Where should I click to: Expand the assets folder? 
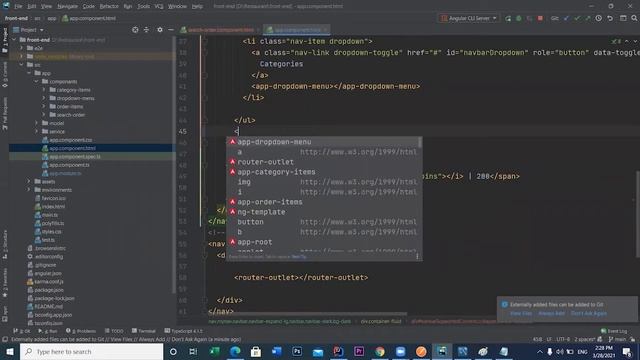tap(29, 181)
